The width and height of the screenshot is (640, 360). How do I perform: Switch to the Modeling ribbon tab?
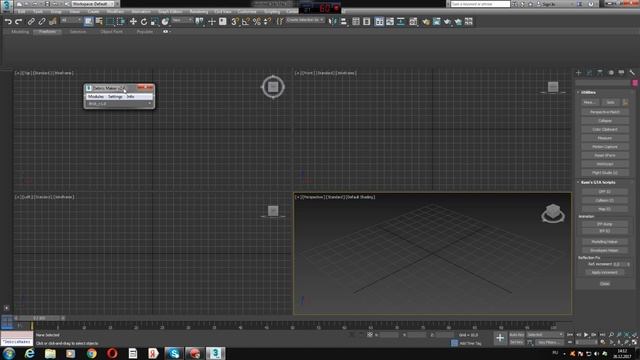point(20,31)
